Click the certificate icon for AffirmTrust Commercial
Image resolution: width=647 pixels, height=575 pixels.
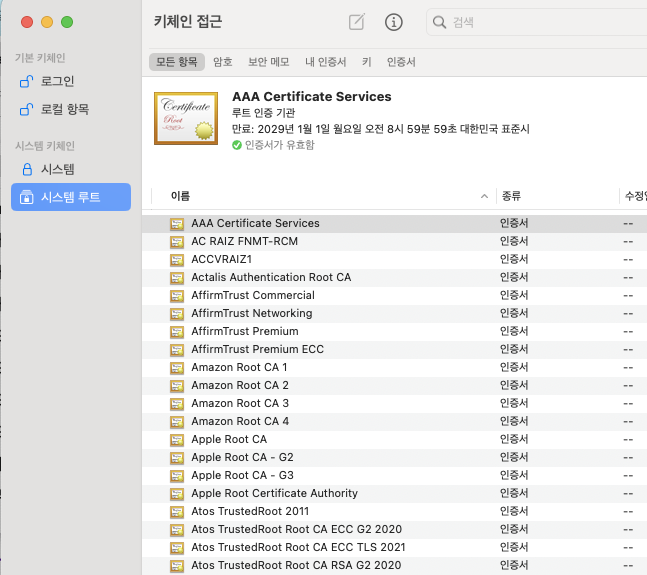(177, 296)
